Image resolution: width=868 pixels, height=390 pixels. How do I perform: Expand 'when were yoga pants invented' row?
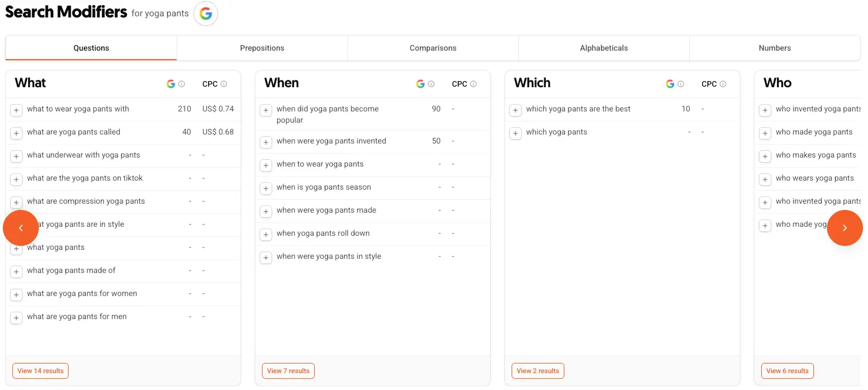click(266, 142)
